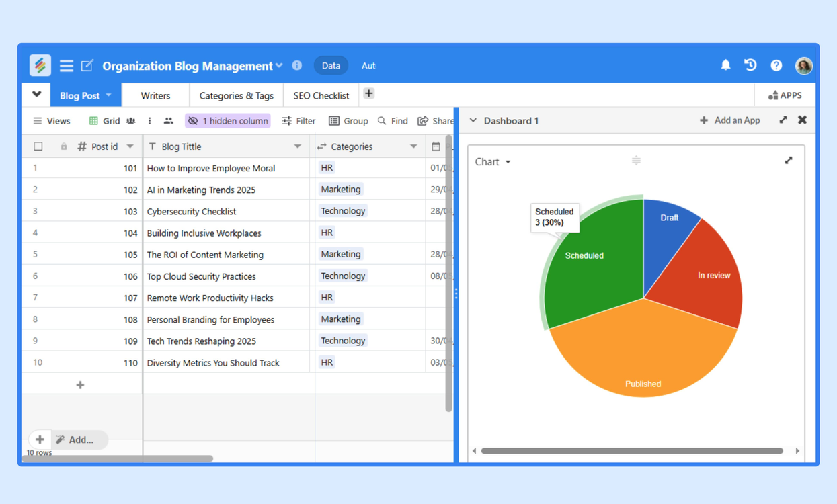Open the revision history clock icon
837x504 pixels.
750,65
